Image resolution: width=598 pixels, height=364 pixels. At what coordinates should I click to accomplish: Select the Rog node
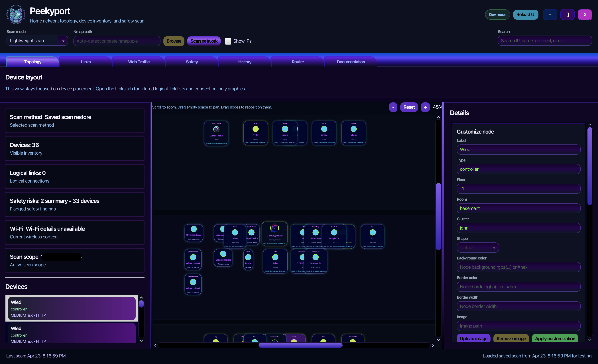pos(216,339)
